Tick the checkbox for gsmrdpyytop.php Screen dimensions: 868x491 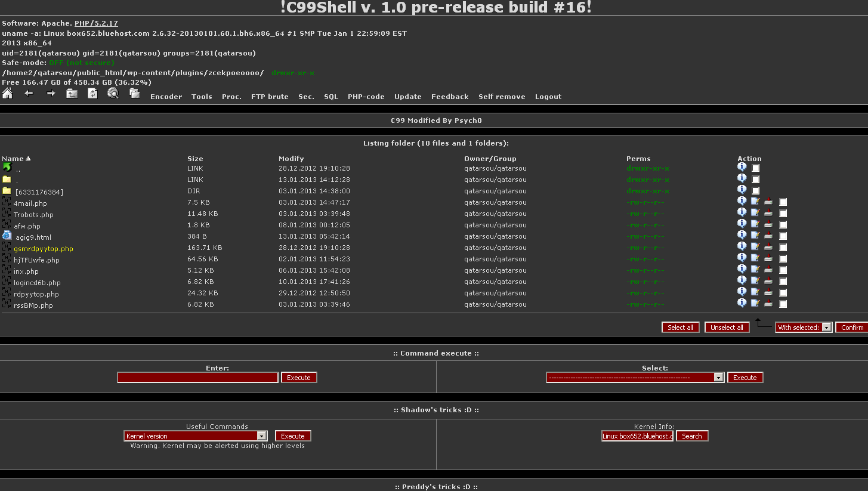click(783, 248)
